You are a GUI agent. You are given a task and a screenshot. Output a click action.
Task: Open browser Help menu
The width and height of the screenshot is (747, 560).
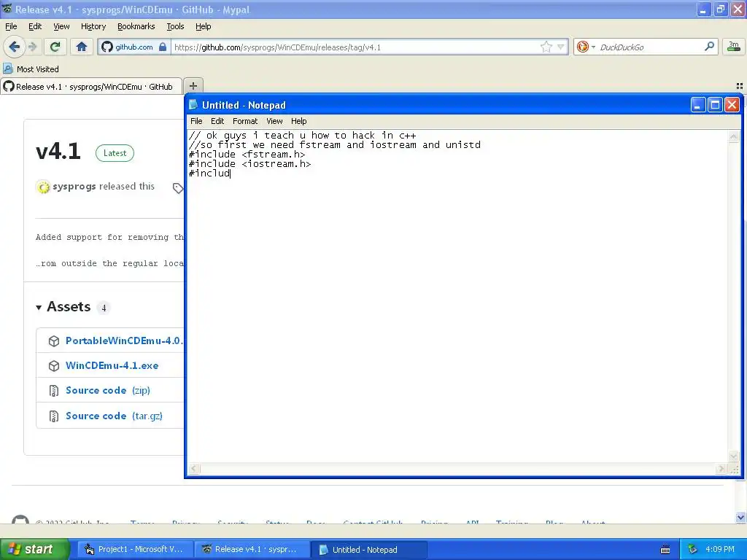tap(203, 26)
